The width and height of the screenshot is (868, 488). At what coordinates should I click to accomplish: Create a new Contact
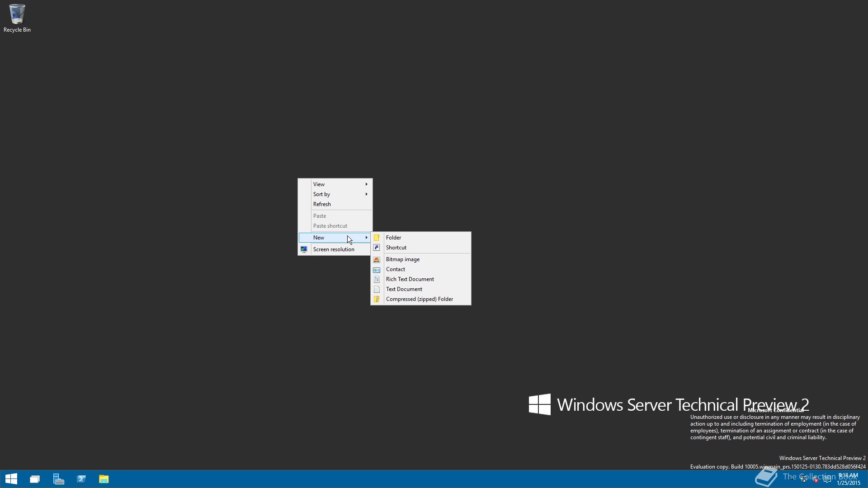(x=421, y=269)
